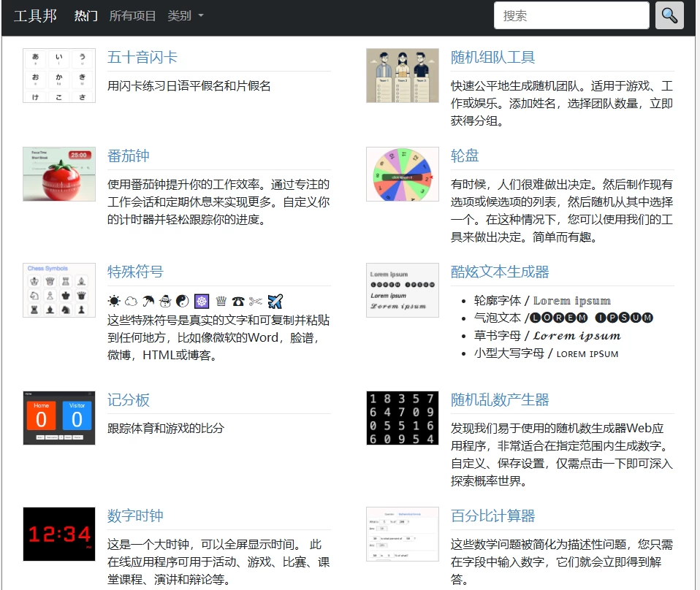
Task: Click the Lorem ipsum text generator preview
Action: coord(402,290)
